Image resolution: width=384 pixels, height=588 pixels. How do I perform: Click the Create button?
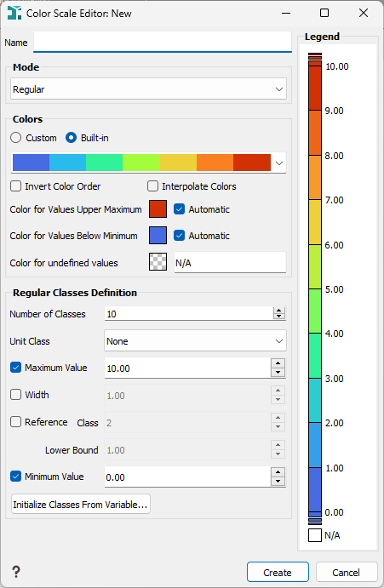[278, 572]
